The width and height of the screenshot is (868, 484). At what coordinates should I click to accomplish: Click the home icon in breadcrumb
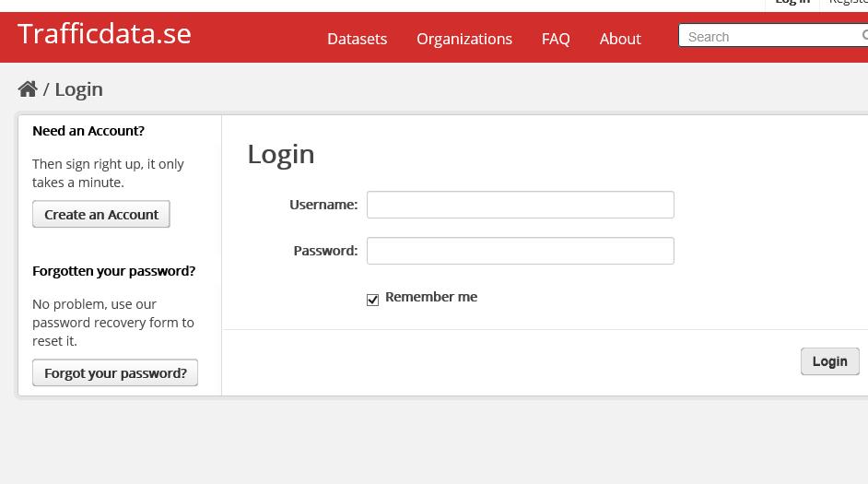28,89
